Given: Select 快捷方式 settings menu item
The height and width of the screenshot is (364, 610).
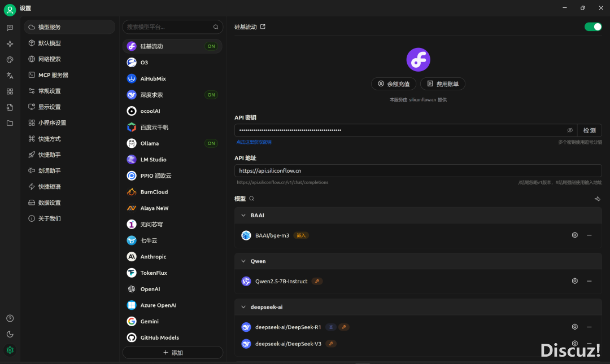Looking at the screenshot, I should click(x=69, y=138).
